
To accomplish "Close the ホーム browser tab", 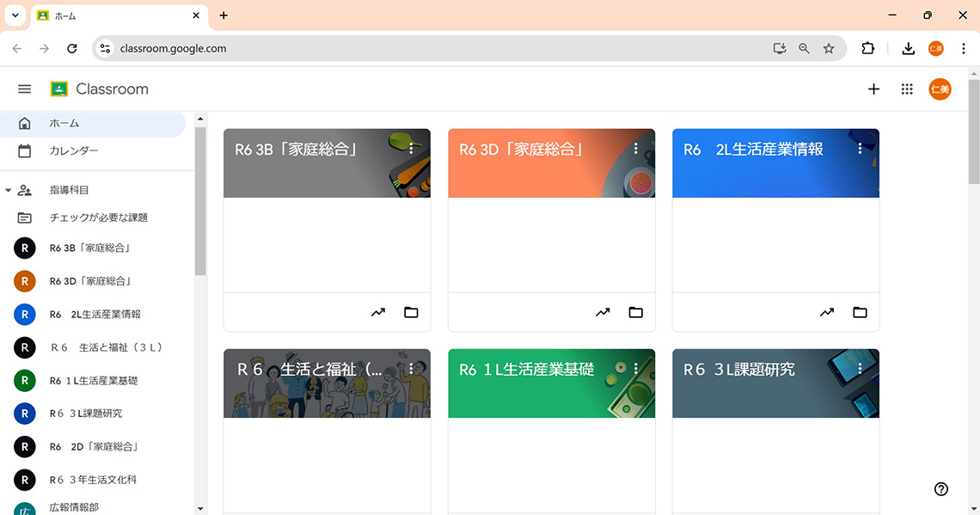I will click(x=196, y=15).
